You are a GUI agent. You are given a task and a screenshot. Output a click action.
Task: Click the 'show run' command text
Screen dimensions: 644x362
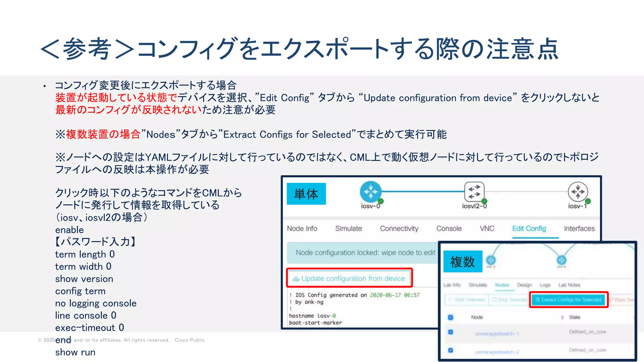click(75, 352)
